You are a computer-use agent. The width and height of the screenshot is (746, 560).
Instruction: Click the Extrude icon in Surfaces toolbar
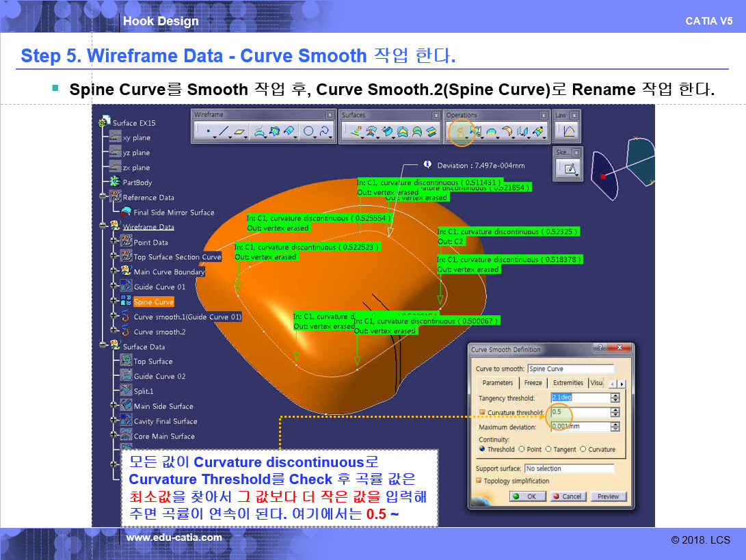tap(356, 131)
